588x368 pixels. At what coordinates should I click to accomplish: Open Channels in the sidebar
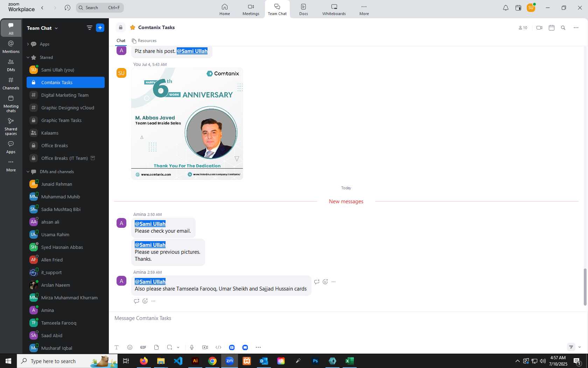tap(11, 83)
